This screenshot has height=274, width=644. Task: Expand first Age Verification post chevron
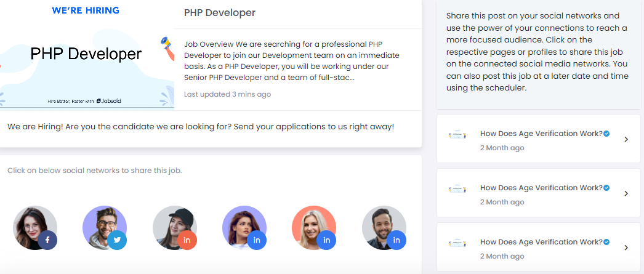626,140
